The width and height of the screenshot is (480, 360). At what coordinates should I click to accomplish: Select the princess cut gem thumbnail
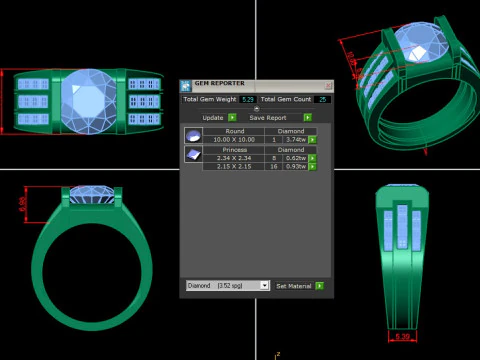193,154
